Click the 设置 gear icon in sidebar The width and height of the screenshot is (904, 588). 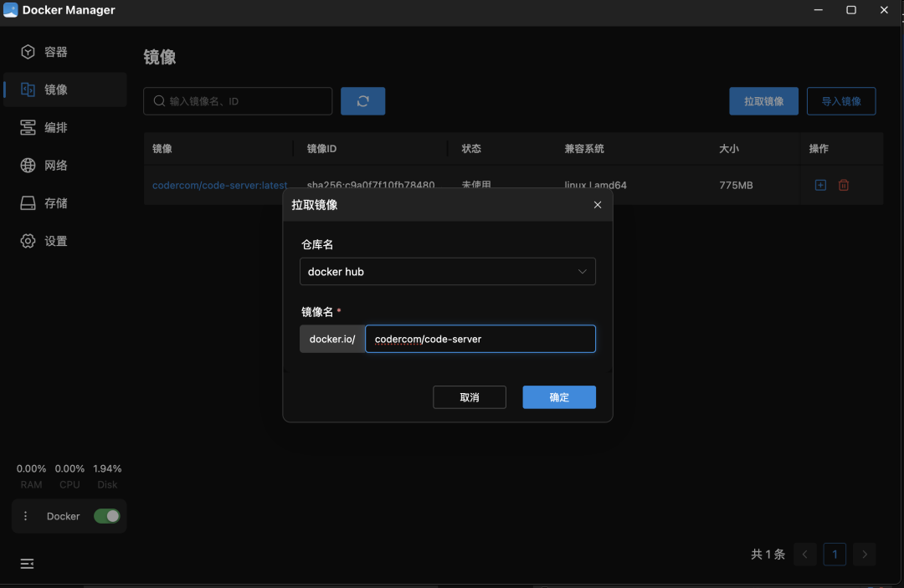point(28,241)
